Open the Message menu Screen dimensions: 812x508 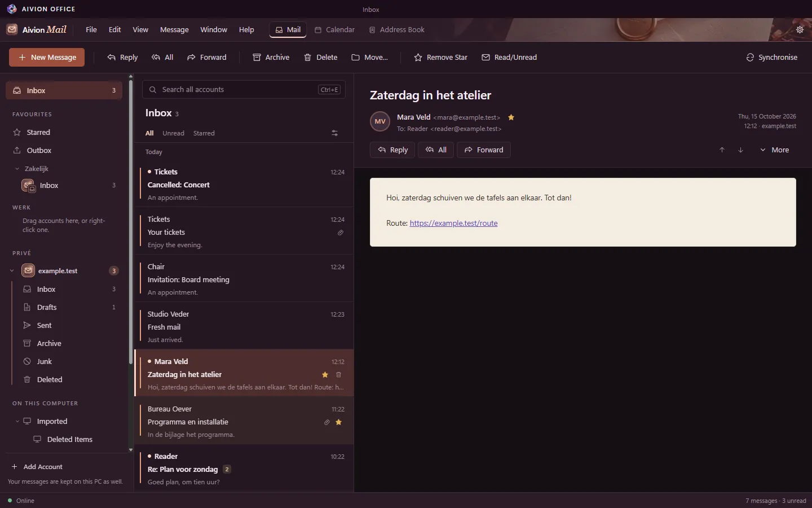coord(174,29)
